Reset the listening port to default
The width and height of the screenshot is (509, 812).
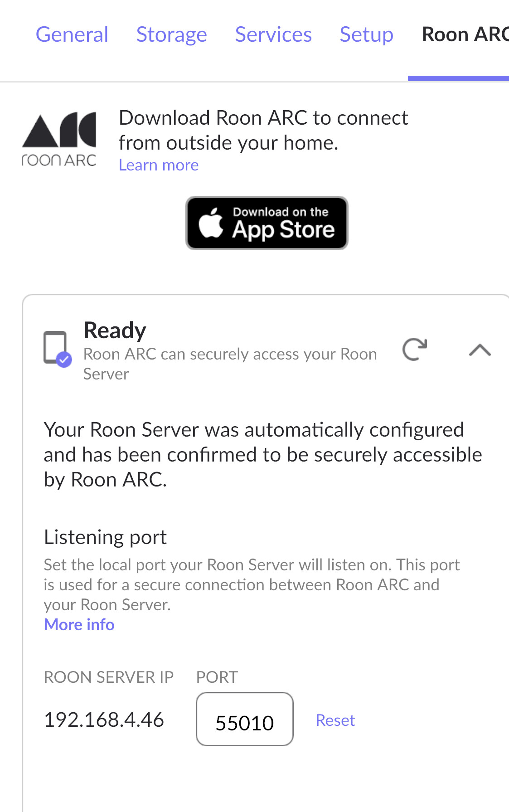click(x=335, y=720)
